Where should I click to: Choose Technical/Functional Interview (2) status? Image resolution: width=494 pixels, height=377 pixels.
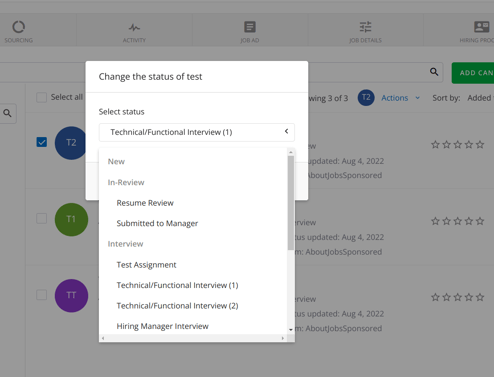pos(177,306)
